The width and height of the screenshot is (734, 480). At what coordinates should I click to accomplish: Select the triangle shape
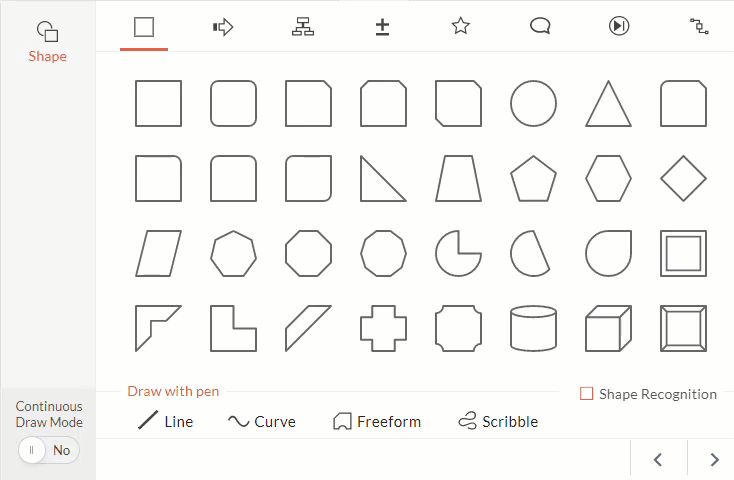(608, 103)
